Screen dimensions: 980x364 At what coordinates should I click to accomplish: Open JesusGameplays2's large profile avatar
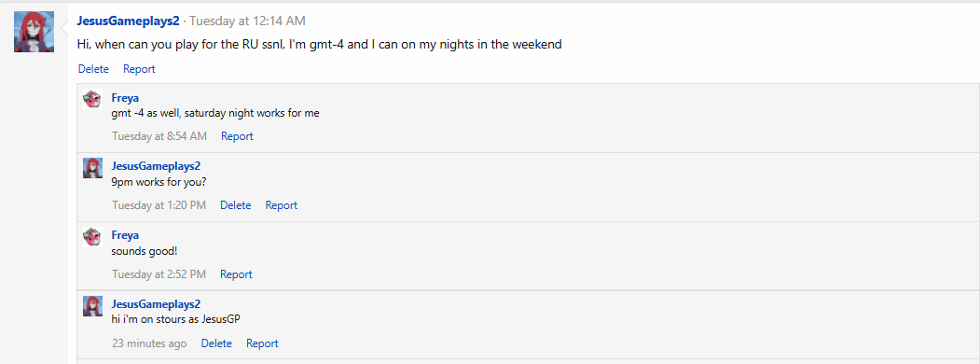34,32
